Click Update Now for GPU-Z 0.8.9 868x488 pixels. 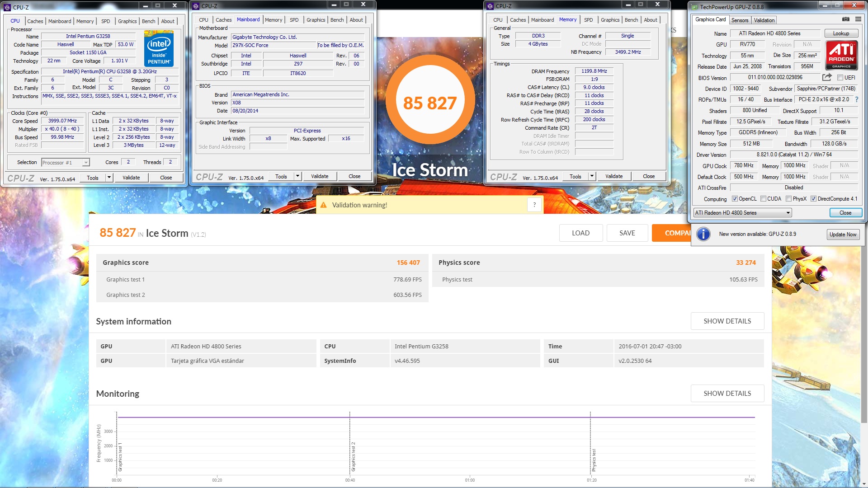[x=843, y=235]
